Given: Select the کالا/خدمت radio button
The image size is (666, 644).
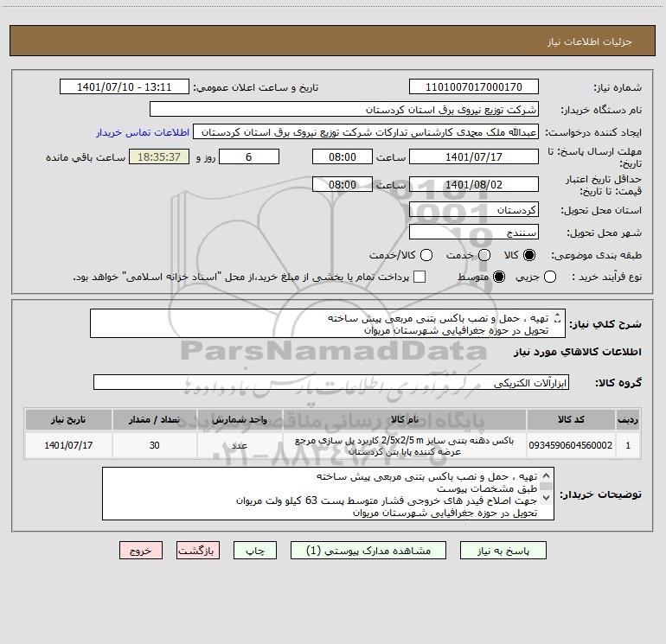Looking at the screenshot, I should 426,255.
